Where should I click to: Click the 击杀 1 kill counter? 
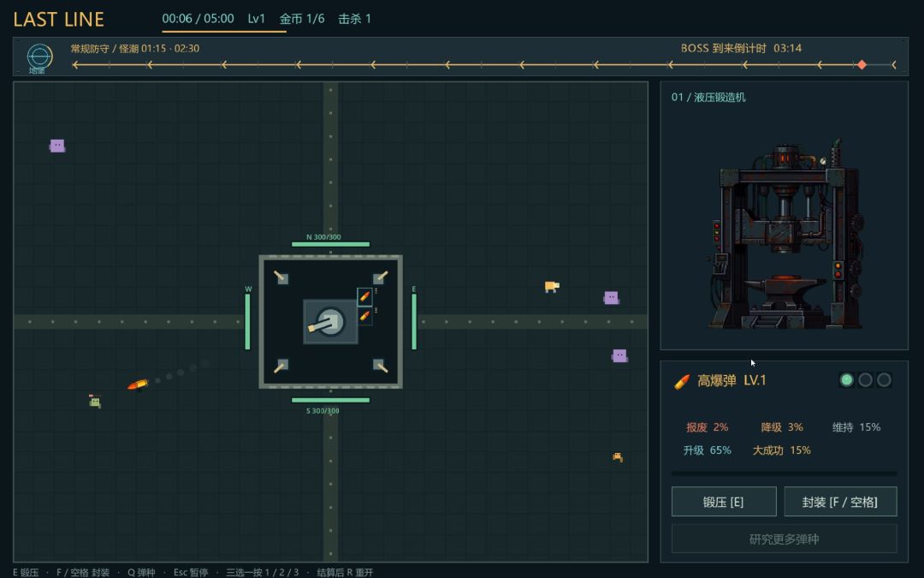click(x=354, y=19)
